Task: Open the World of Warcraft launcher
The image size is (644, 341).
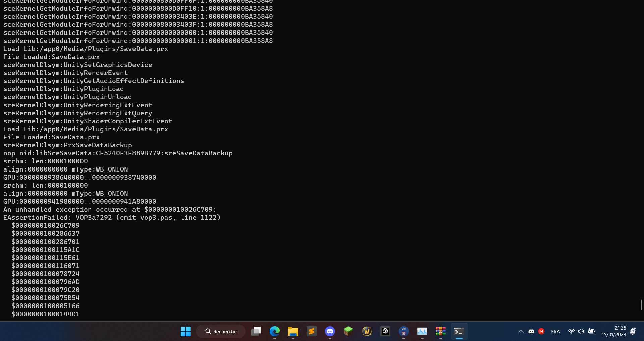Action: pyautogui.click(x=367, y=331)
